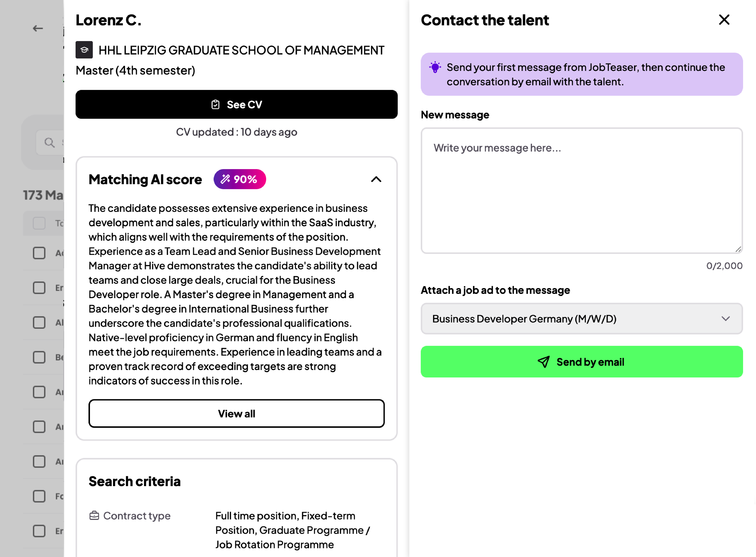Click the 90% AI score badge
Image resolution: width=756 pixels, height=557 pixels.
tap(239, 179)
